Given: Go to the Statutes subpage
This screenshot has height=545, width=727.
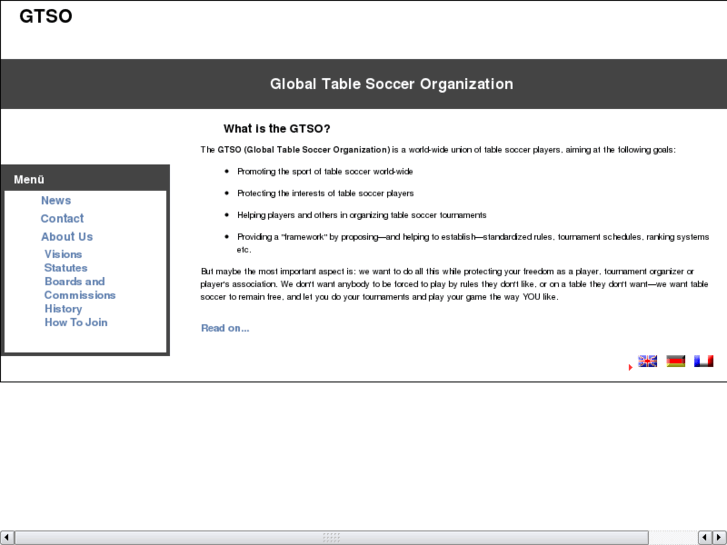Looking at the screenshot, I should 66,268.
